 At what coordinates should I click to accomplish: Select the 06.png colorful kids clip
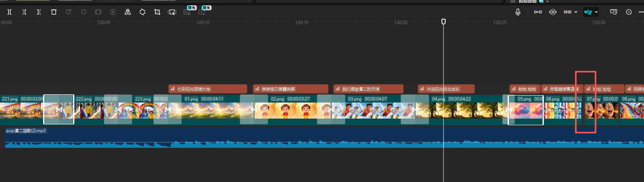coord(563,110)
